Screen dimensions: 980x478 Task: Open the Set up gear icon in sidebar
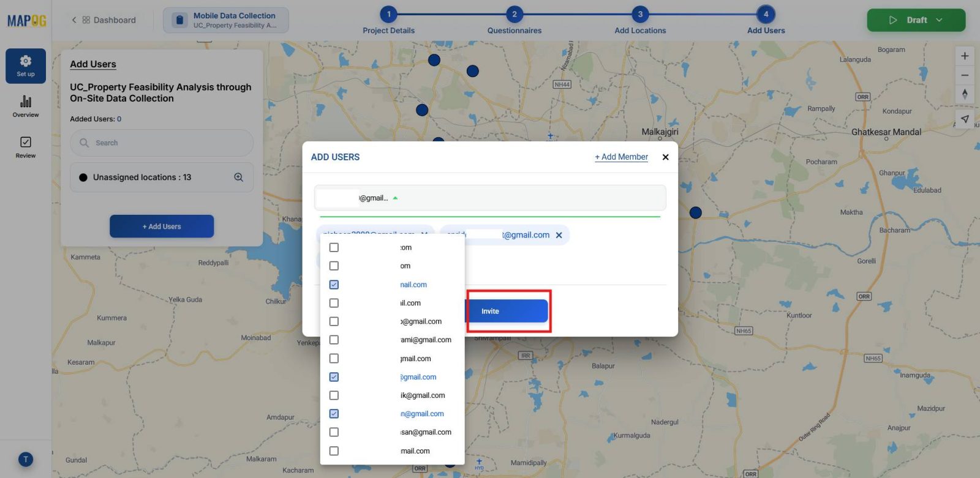[26, 65]
